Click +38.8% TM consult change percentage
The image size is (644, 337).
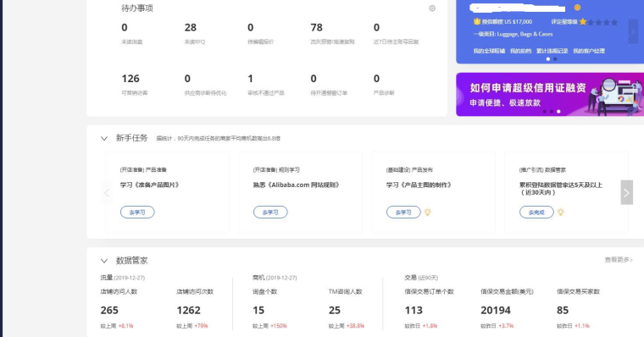pos(355,326)
